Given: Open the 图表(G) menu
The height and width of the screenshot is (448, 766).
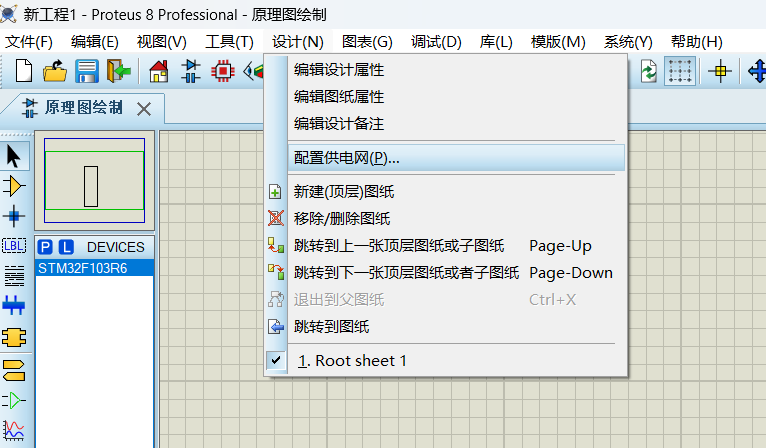Looking at the screenshot, I should (367, 42).
